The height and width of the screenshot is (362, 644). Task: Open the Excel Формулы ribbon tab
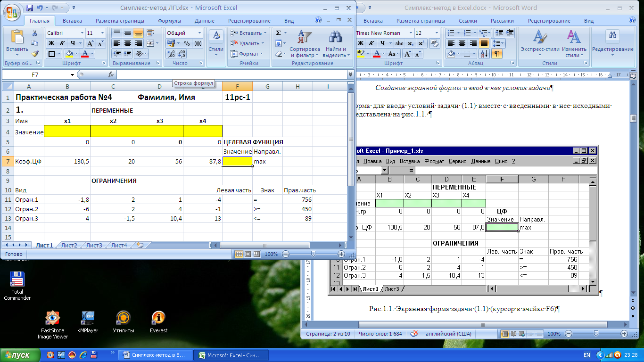[169, 21]
